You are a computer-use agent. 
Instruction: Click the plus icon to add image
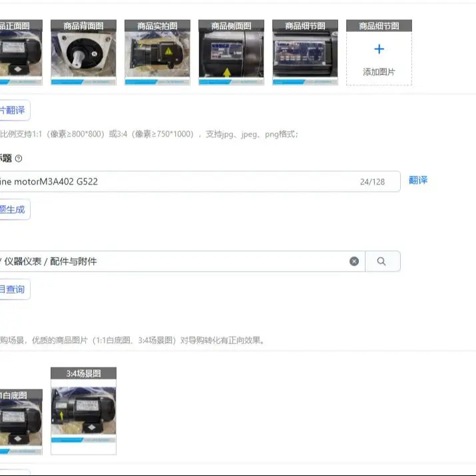379,49
